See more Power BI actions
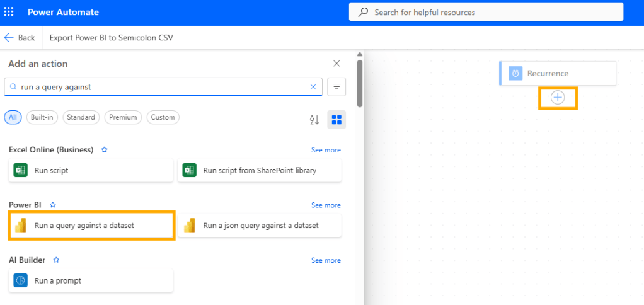Screen dimensions: 644x305 click(326, 205)
